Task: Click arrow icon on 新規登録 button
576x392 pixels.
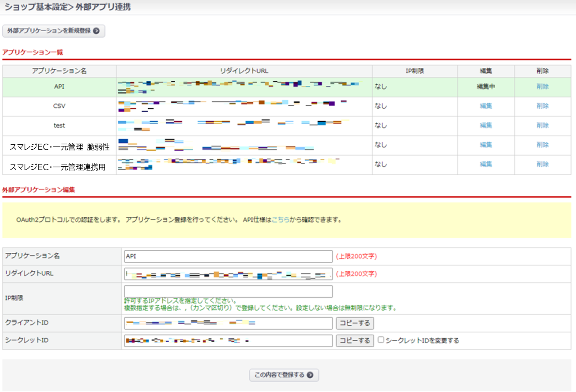Action: click(x=96, y=31)
